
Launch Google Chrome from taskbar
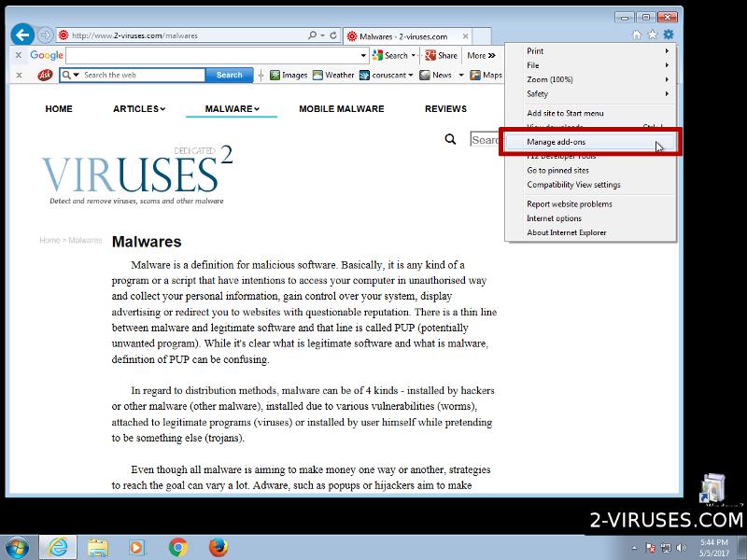point(178,548)
